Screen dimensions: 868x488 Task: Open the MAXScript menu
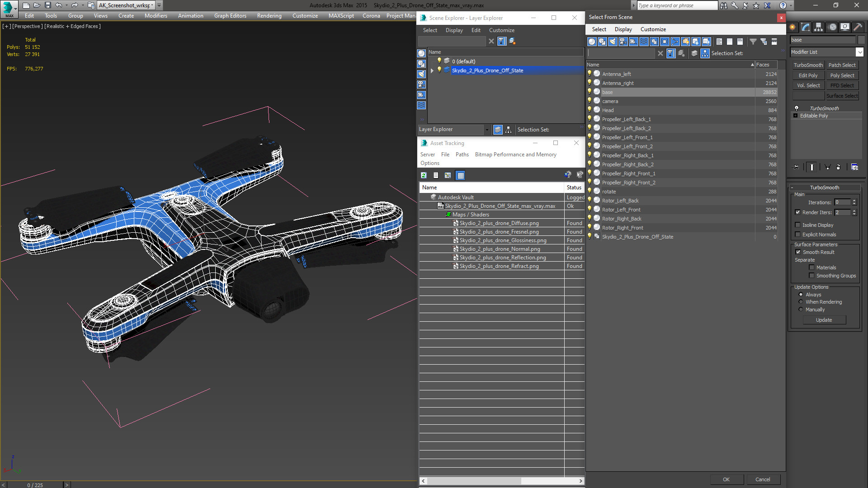(x=341, y=16)
